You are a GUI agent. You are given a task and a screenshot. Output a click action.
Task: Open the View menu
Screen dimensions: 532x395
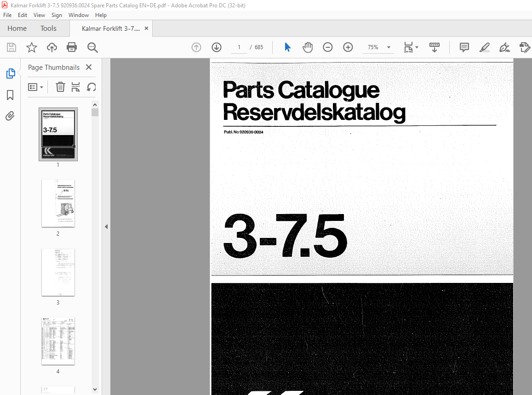(39, 15)
